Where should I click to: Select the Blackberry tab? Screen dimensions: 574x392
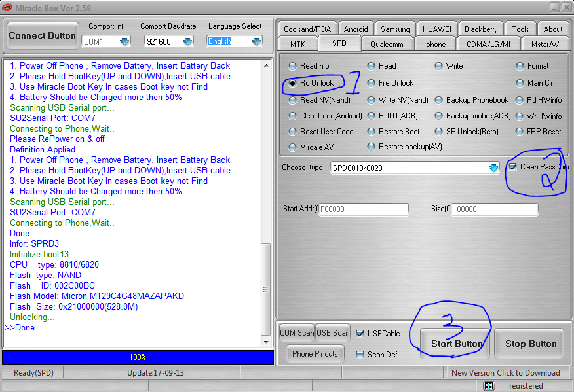481,29
